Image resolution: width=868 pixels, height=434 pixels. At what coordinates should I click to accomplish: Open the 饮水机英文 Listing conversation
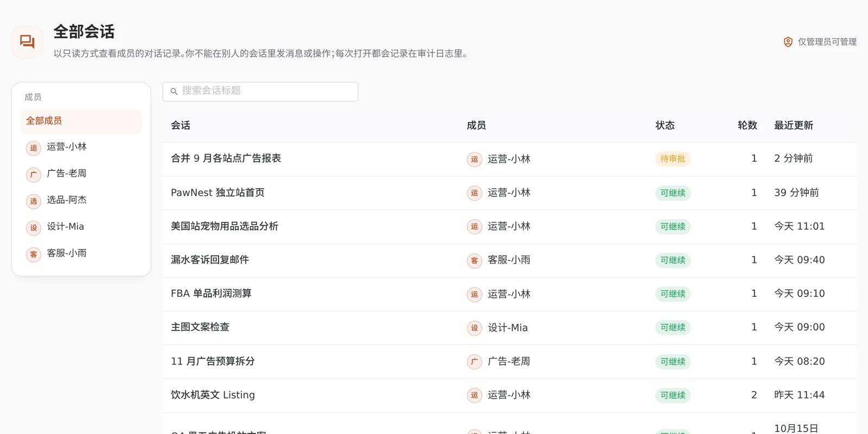[x=213, y=395]
